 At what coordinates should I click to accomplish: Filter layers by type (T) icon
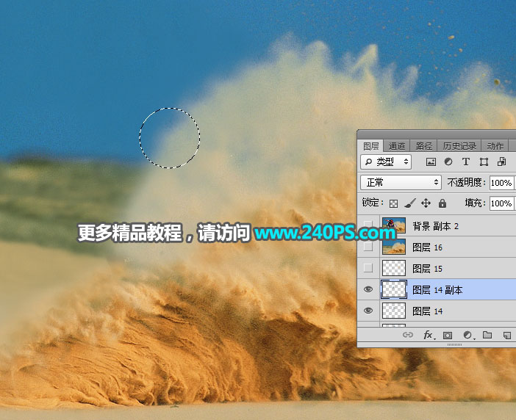pos(466,162)
